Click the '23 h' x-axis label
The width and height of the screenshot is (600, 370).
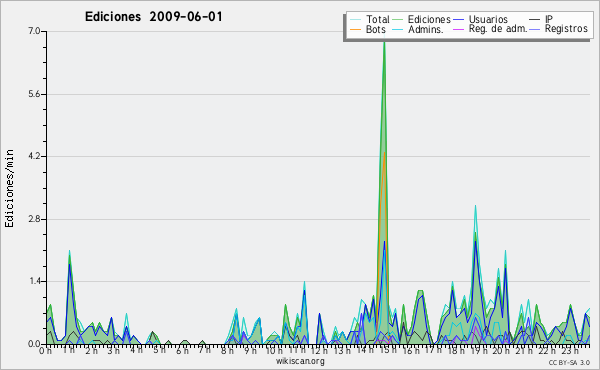click(569, 350)
